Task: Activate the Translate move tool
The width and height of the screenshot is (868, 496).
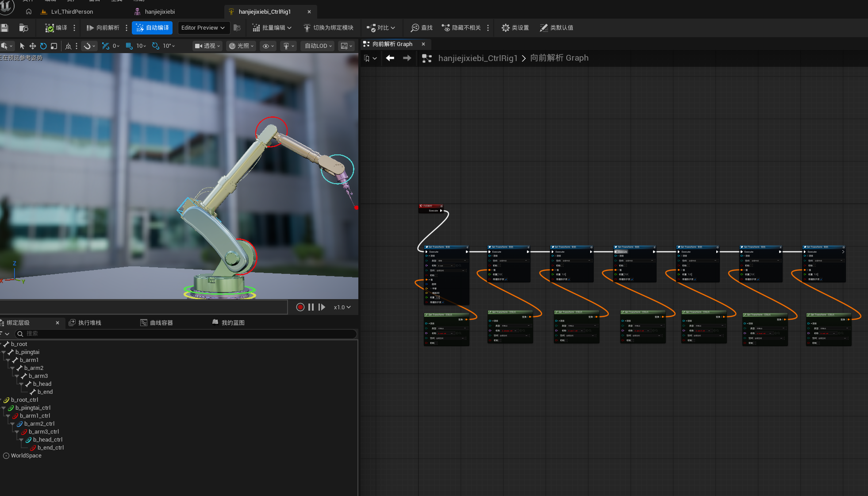Action: 33,46
